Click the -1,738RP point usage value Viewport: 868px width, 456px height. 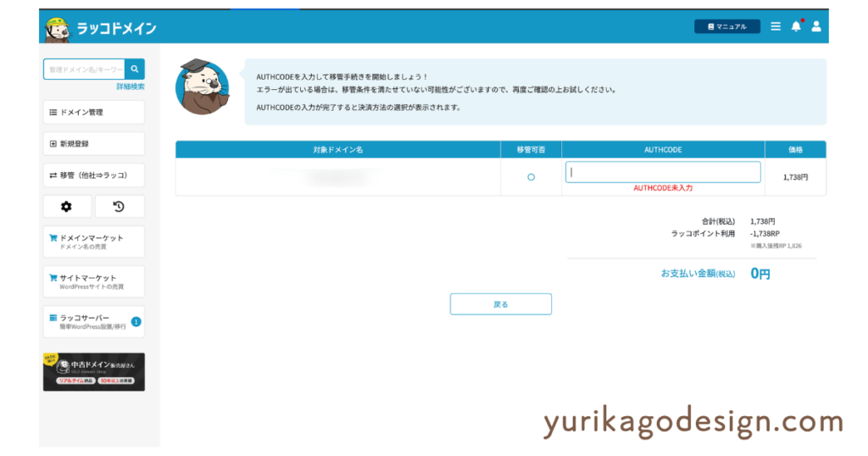pyautogui.click(x=765, y=234)
